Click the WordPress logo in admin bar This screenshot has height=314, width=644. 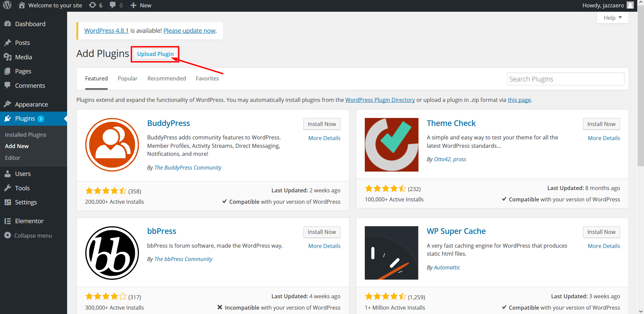pyautogui.click(x=7, y=5)
